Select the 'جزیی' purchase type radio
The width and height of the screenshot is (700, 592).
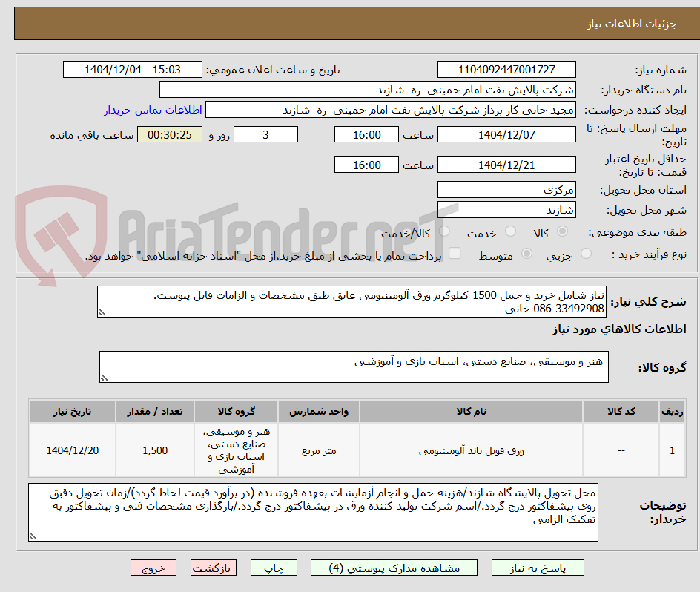coord(586,254)
